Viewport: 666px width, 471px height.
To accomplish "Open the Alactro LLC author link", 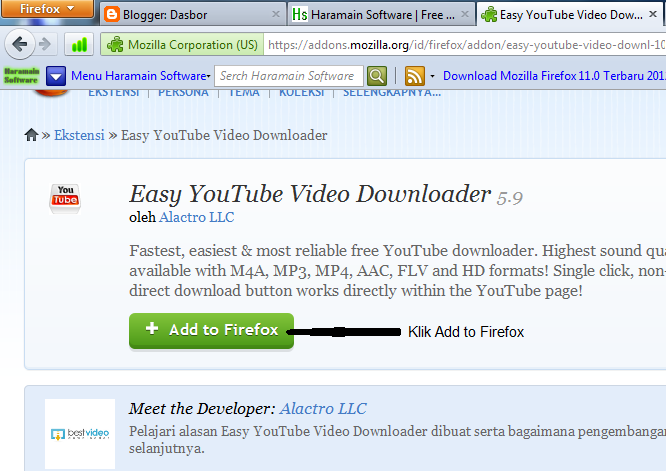I will point(197,217).
